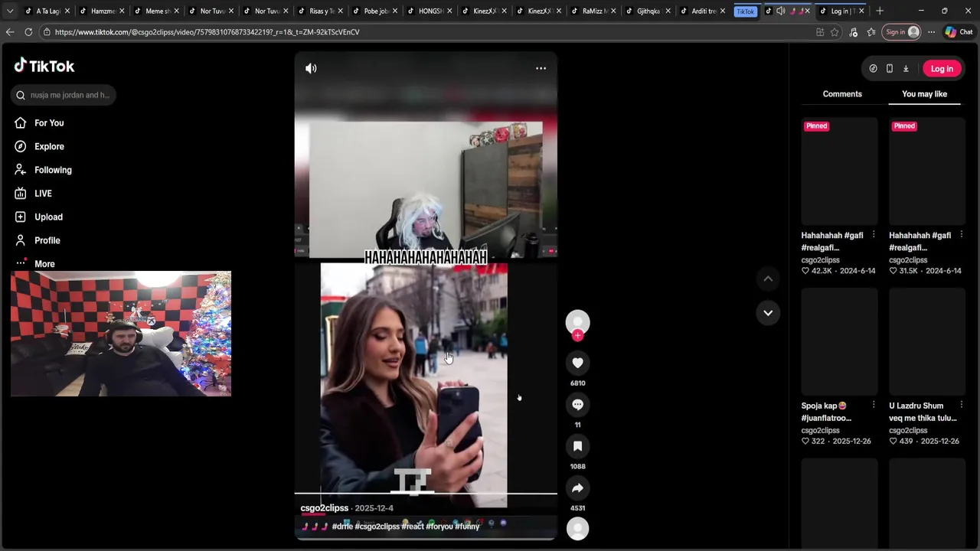Open pinned video with 31.5K likes
980x551 pixels.
click(927, 171)
